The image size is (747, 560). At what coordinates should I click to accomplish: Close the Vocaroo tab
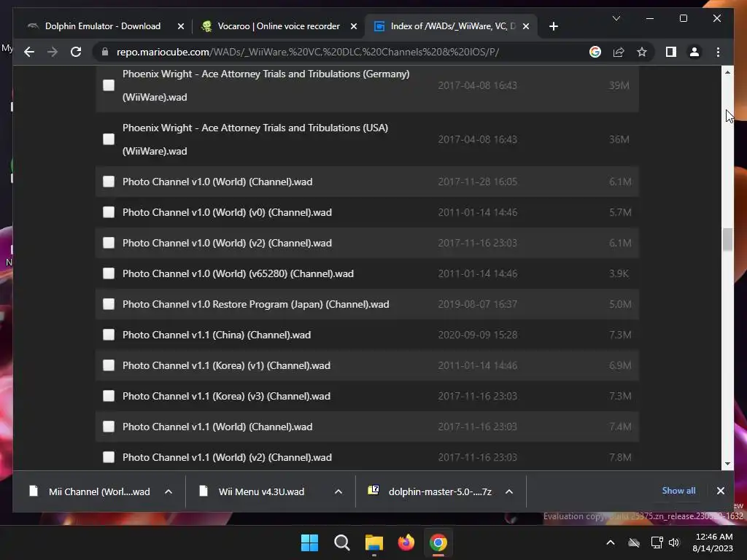click(354, 26)
